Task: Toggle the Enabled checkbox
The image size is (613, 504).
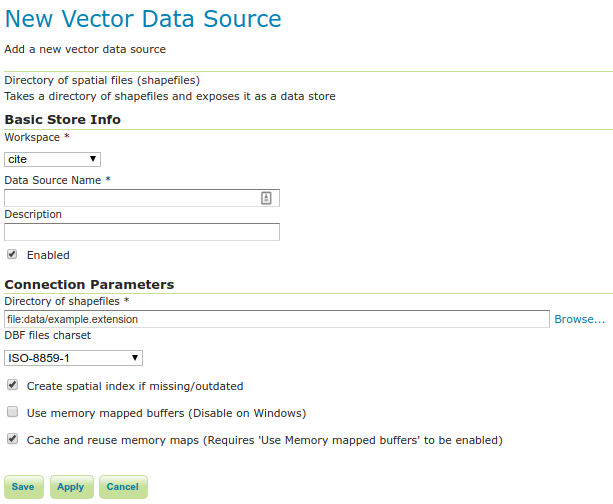Action: click(12, 255)
